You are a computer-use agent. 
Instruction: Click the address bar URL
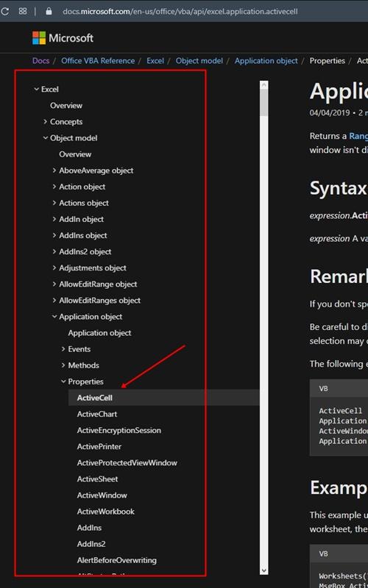click(x=180, y=11)
